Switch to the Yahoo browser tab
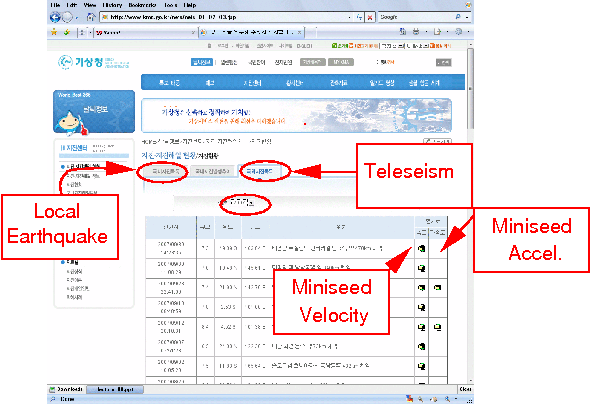 (145, 33)
